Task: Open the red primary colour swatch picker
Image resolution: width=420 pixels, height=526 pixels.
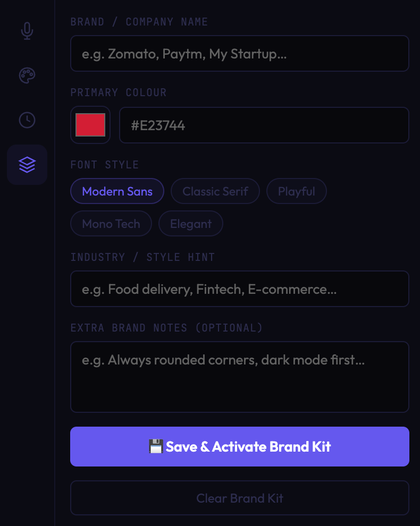Action: [90, 125]
